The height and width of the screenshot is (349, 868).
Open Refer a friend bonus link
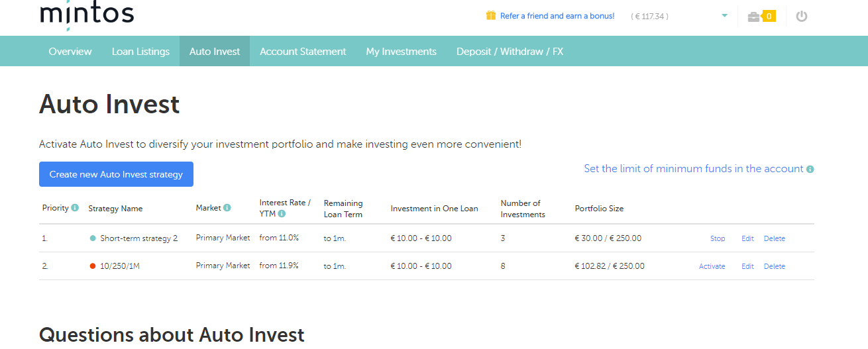(557, 16)
